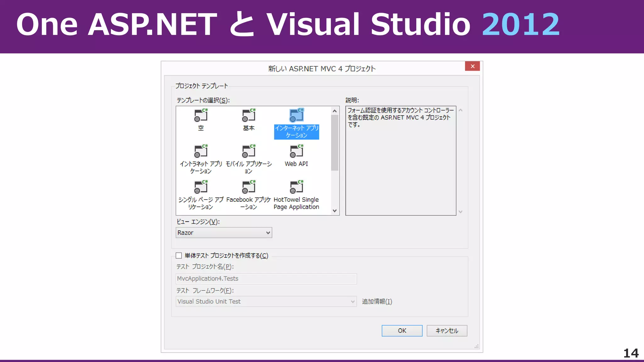Click the template list scrollbar thumb
644x362 pixels.
pyautogui.click(x=335, y=143)
